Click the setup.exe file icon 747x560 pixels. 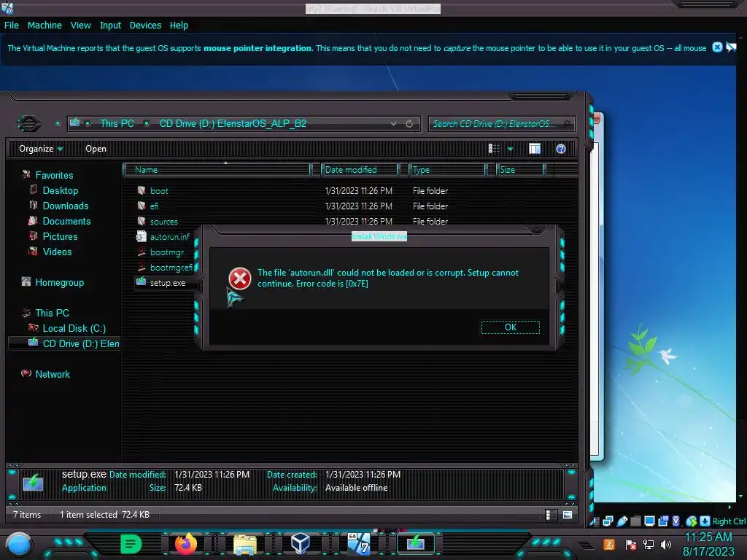tap(141, 282)
